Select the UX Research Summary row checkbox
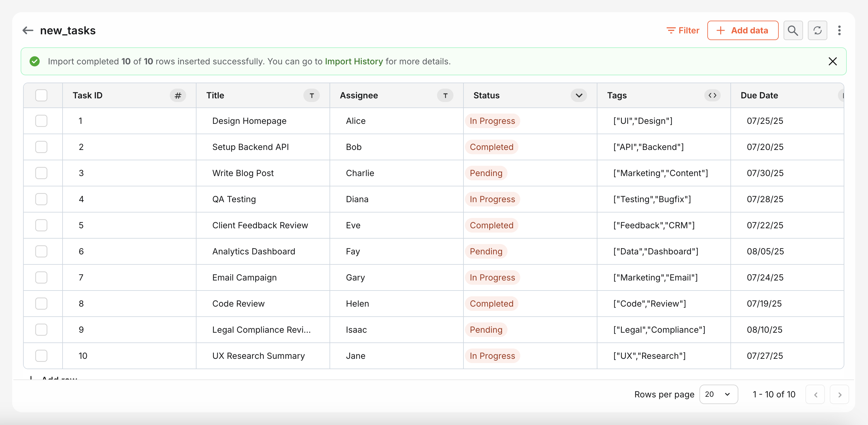868x425 pixels. [x=41, y=355]
